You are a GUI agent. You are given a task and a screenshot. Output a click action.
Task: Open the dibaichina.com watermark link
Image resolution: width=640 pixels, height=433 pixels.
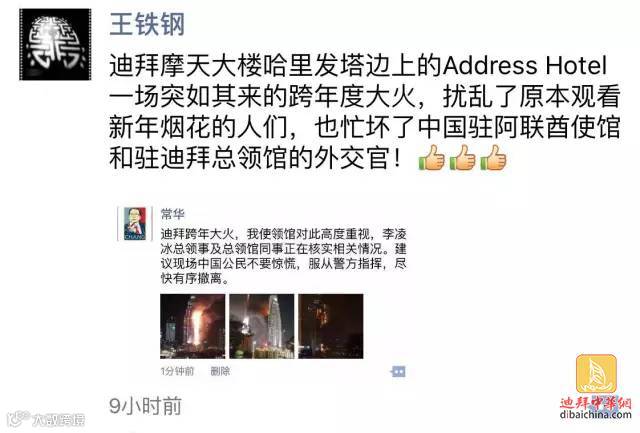tap(596, 415)
